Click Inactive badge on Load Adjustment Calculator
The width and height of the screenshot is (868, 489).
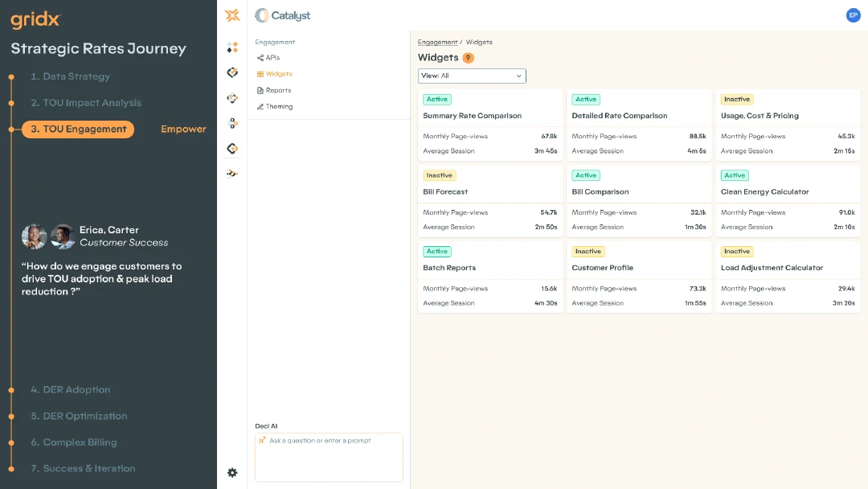[x=737, y=252]
